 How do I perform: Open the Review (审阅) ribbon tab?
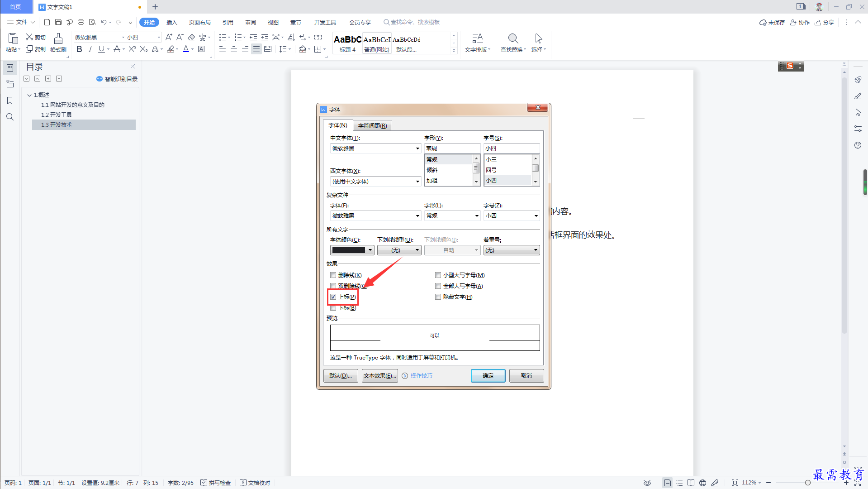click(250, 22)
